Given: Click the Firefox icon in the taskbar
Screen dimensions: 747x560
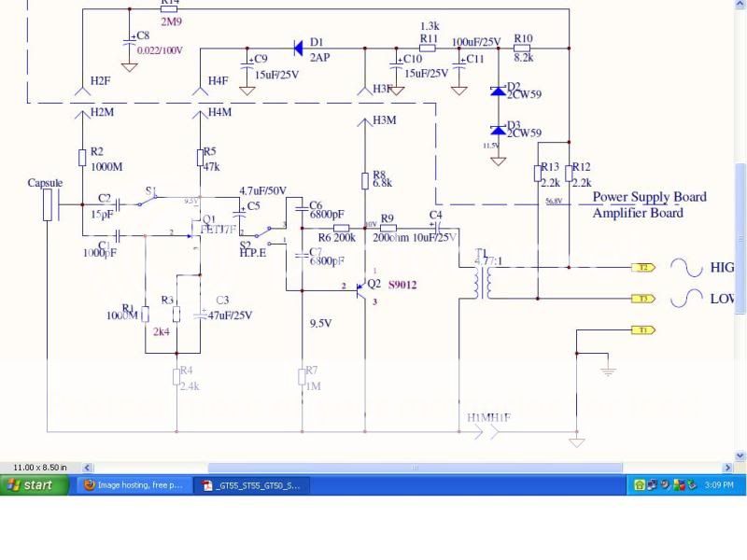Looking at the screenshot, I should click(89, 484).
